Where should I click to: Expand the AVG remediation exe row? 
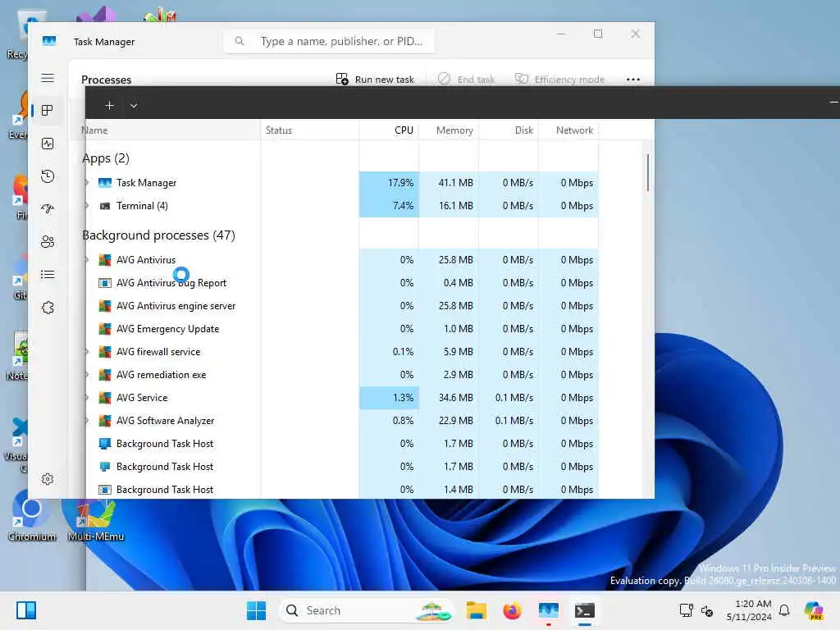87,375
